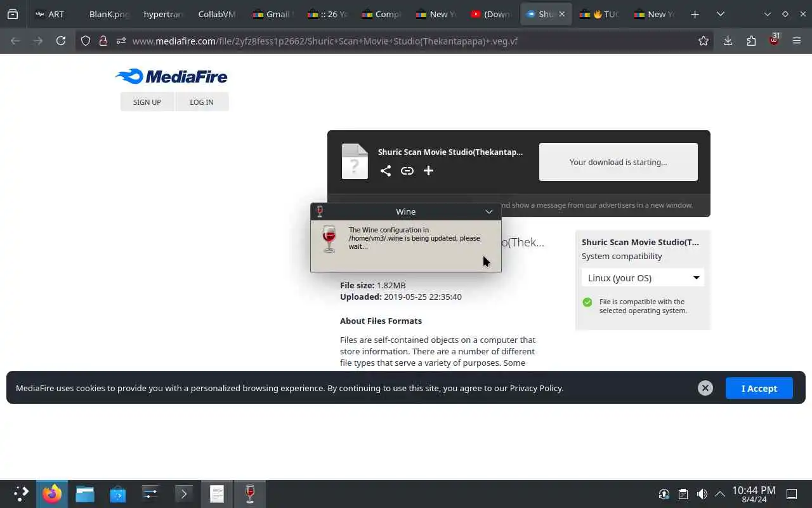Open tracking protection shield icon
The width and height of the screenshot is (812, 508).
tap(86, 41)
